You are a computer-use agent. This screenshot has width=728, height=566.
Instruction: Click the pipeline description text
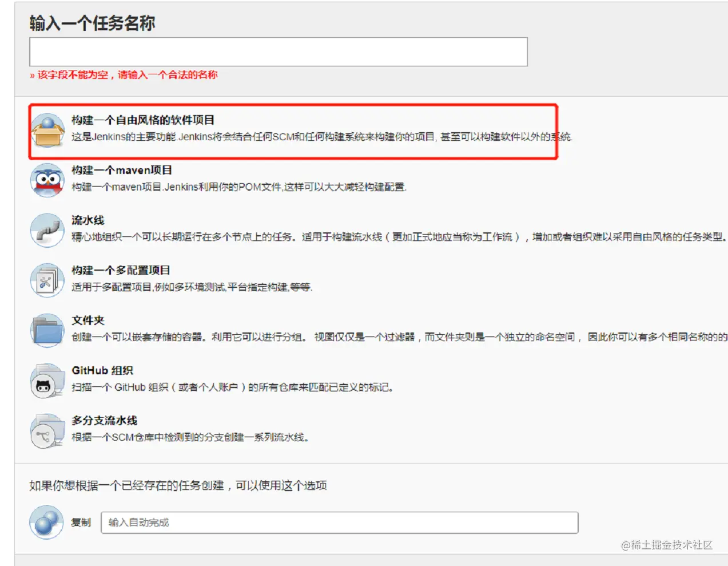click(399, 237)
